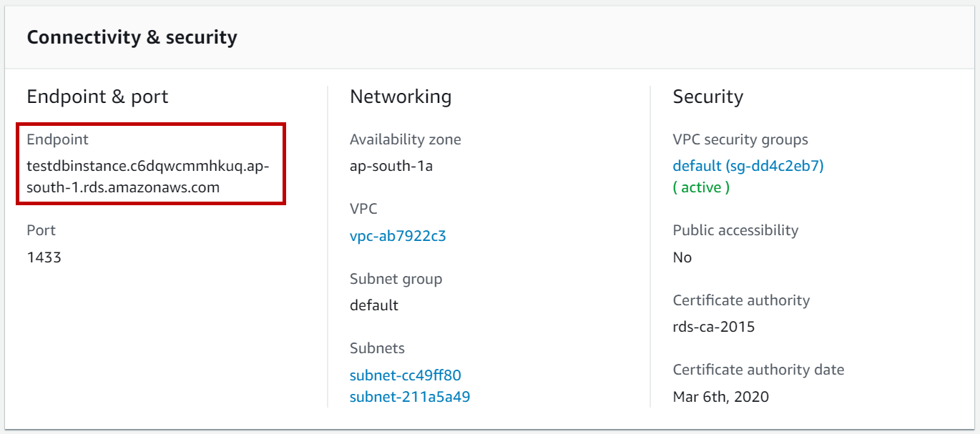Click the Endpoint & port section title
Viewport: 980px width, 434px height.
coord(97,97)
